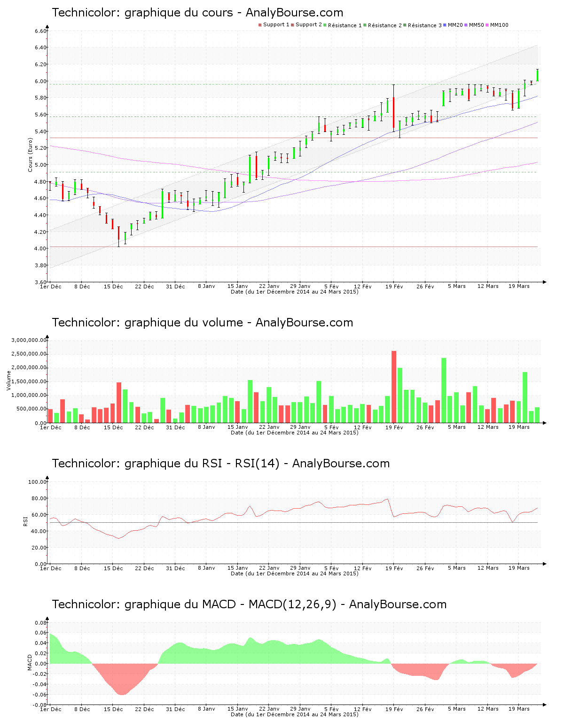The image size is (564, 728).
Task: Click the 'MACD' vertical axis label
Action: tap(30, 662)
